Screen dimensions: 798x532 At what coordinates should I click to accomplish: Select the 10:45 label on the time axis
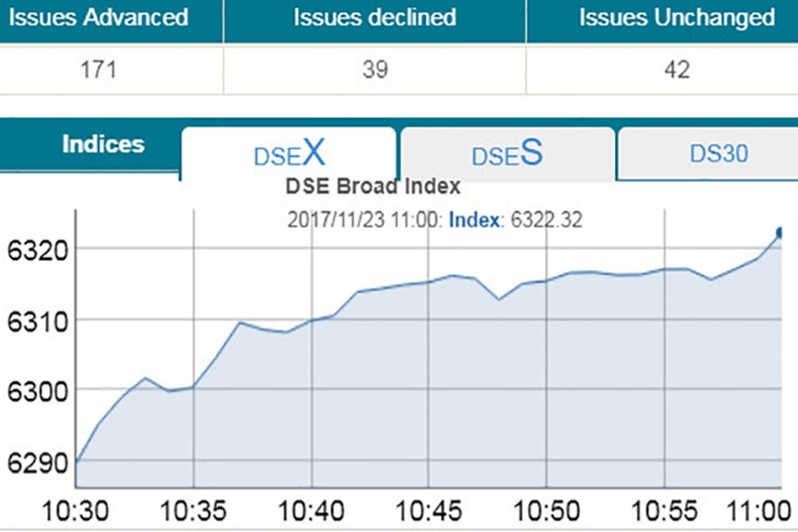(x=429, y=512)
